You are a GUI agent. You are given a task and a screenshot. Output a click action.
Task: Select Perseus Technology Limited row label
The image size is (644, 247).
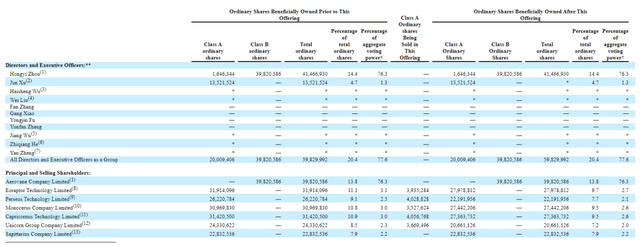tap(41, 199)
